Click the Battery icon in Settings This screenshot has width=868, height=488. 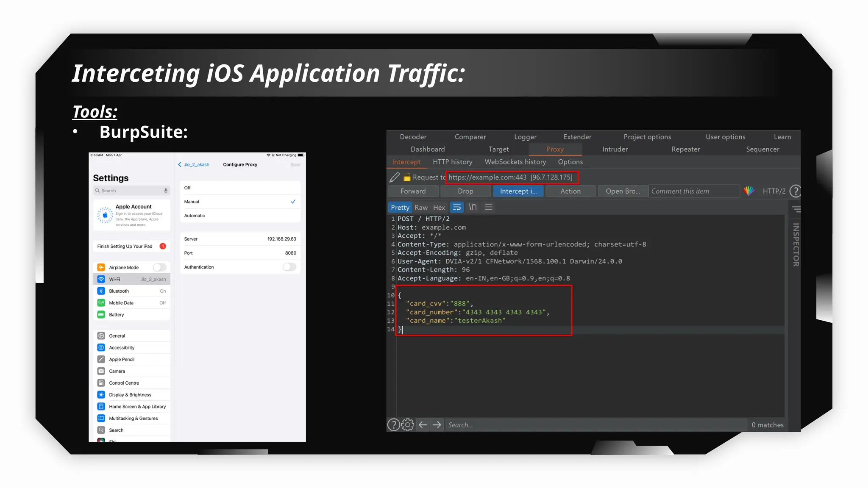[101, 315]
